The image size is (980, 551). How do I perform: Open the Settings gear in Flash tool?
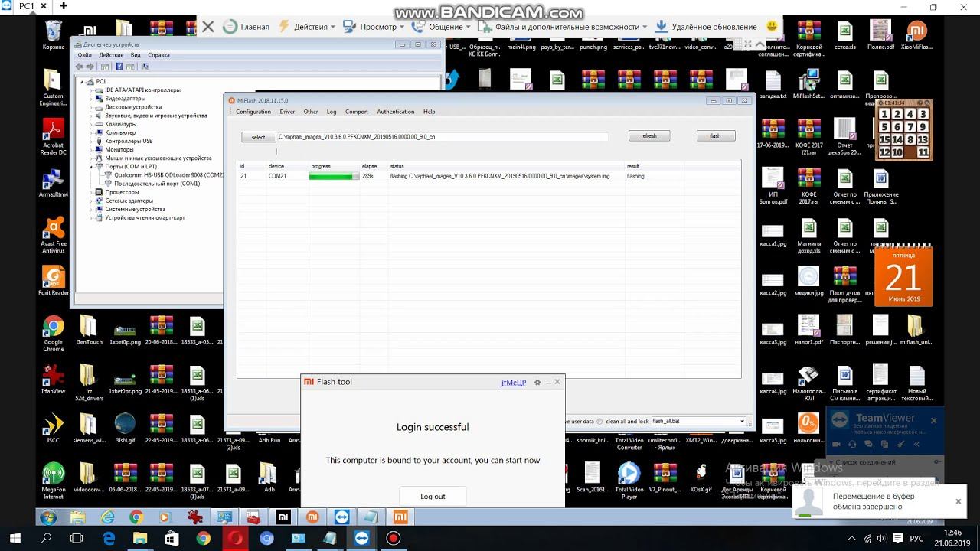pyautogui.click(x=537, y=382)
